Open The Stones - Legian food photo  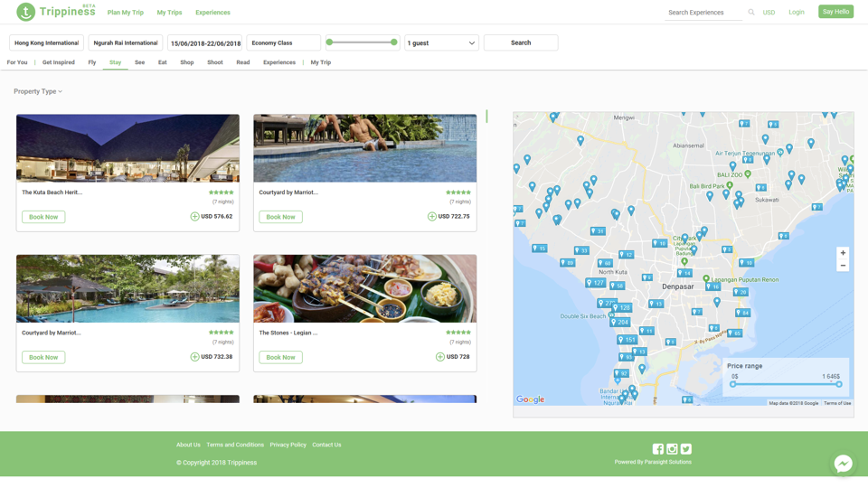[x=364, y=289]
